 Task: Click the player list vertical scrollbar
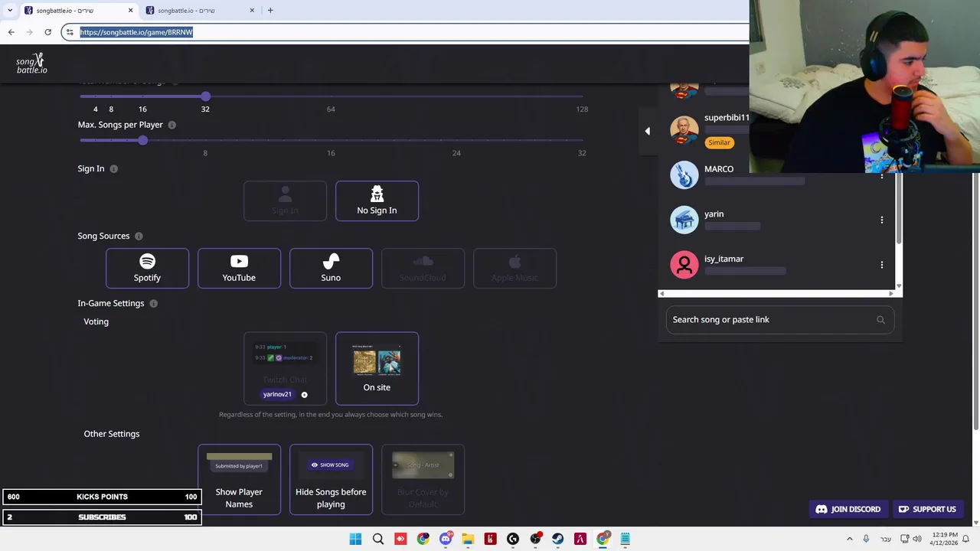coord(899,209)
